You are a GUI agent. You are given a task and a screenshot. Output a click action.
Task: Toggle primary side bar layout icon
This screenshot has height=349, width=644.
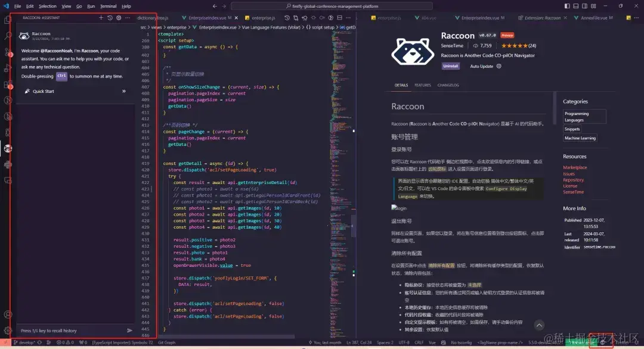(x=567, y=6)
